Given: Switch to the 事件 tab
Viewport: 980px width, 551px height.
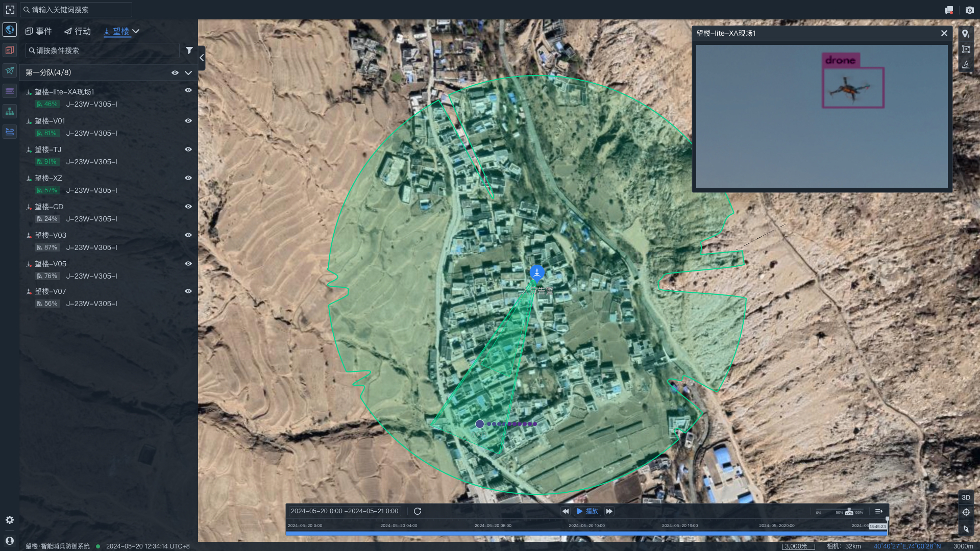Looking at the screenshot, I should click(39, 31).
